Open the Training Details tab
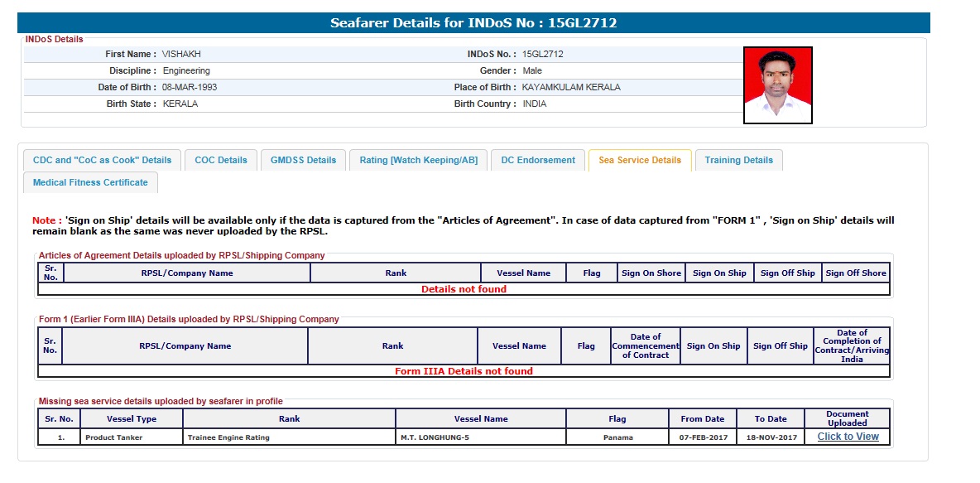980x483 pixels. [738, 161]
